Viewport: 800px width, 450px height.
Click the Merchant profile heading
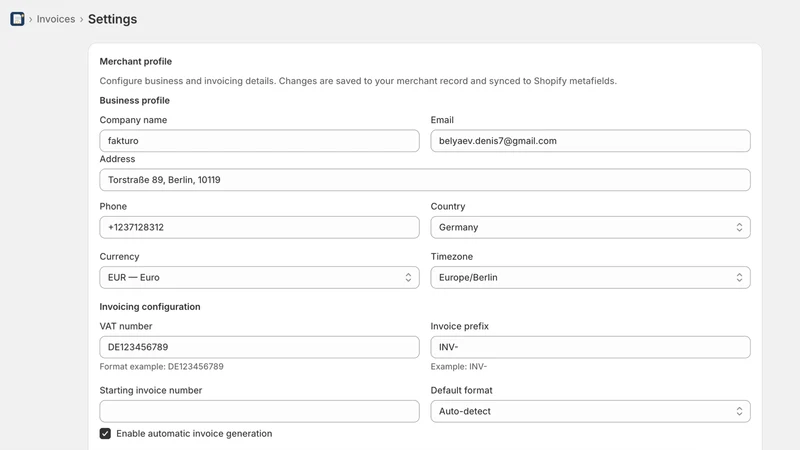136,61
